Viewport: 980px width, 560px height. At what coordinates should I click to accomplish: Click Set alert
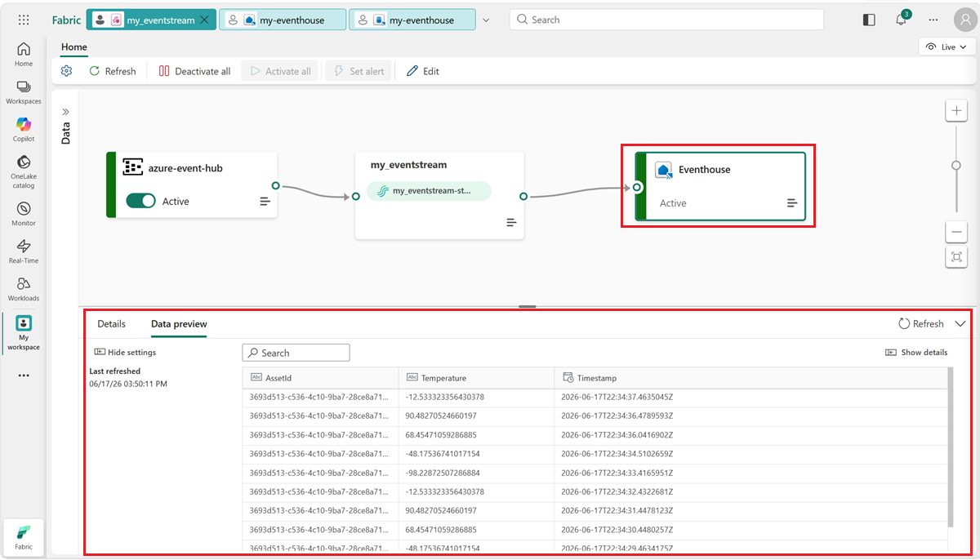tap(359, 71)
